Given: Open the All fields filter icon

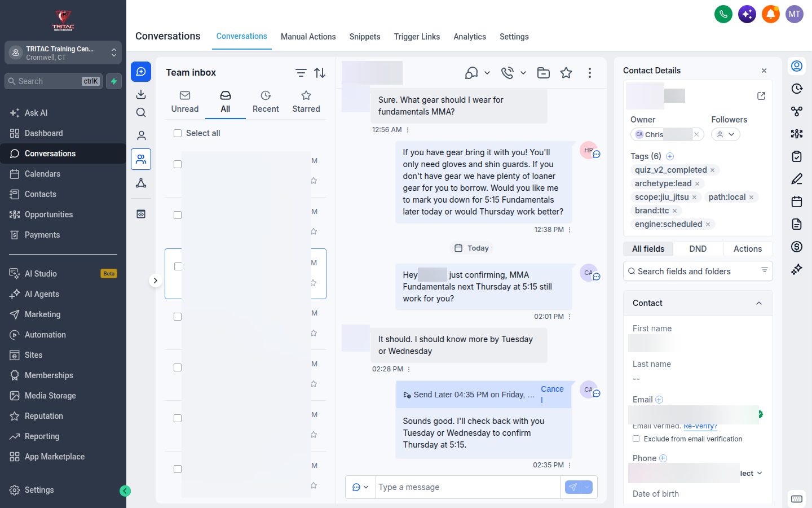Looking at the screenshot, I should [x=765, y=270].
